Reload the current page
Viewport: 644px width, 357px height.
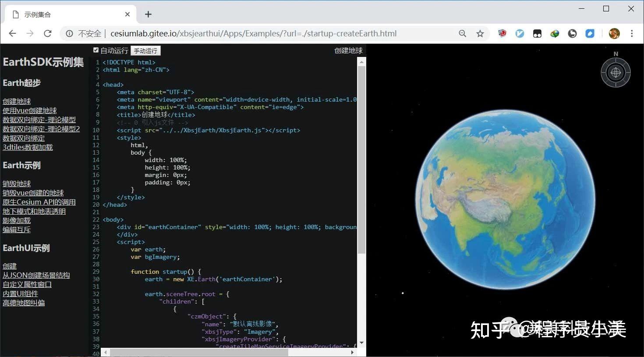(48, 33)
